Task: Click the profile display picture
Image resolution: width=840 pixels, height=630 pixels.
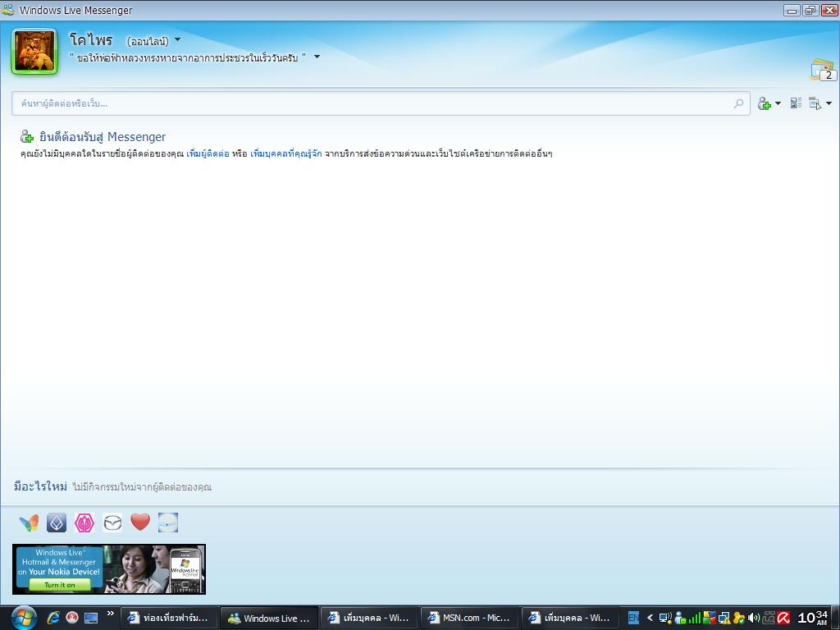Action: pos(34,52)
